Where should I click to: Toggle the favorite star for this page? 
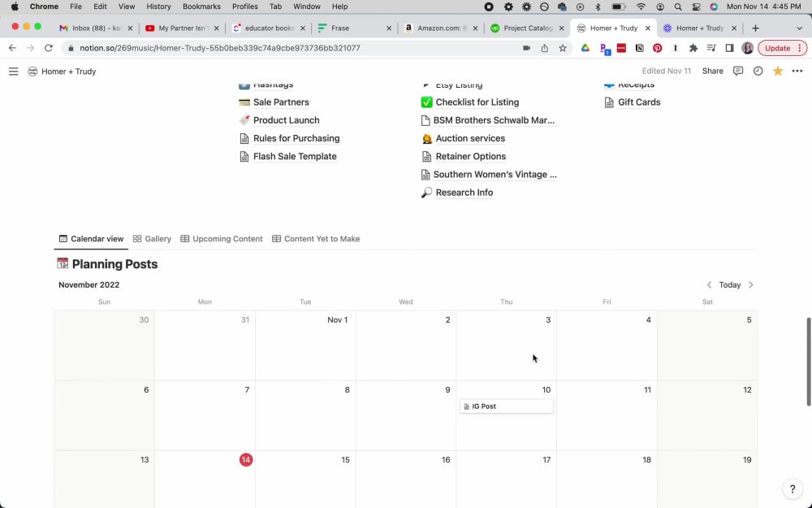(777, 71)
